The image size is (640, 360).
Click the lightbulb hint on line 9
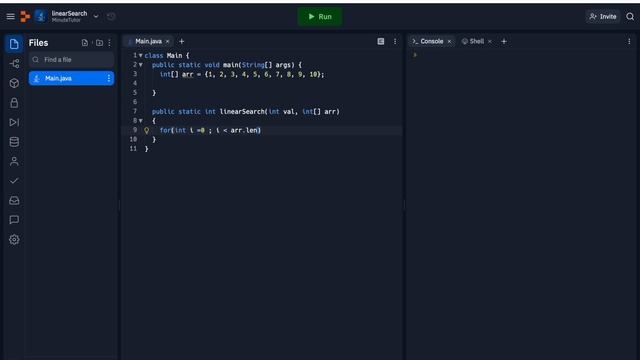click(147, 131)
